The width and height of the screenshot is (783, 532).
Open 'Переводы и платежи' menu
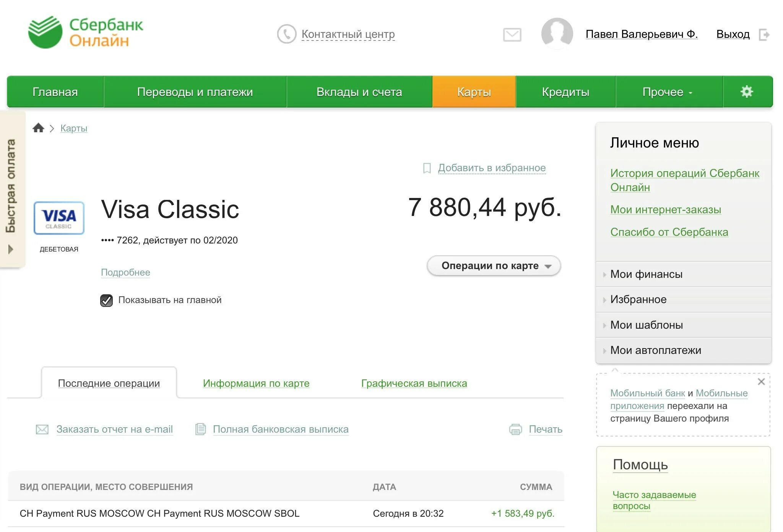(195, 92)
